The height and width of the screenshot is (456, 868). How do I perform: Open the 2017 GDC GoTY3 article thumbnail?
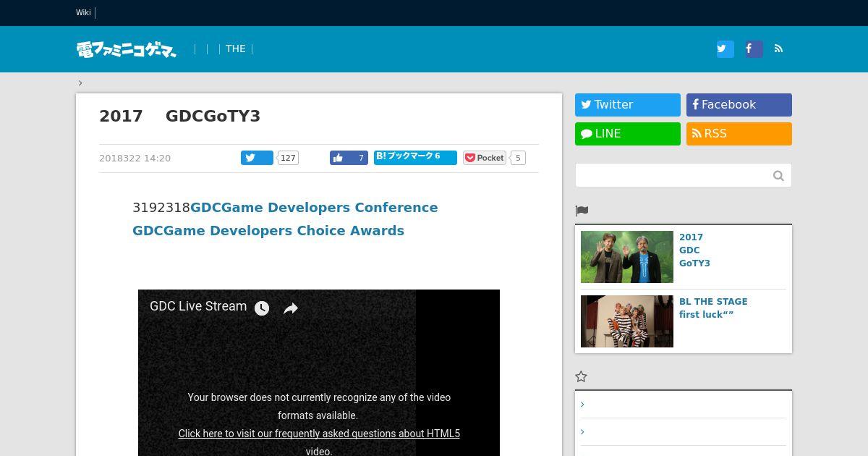[x=627, y=257]
